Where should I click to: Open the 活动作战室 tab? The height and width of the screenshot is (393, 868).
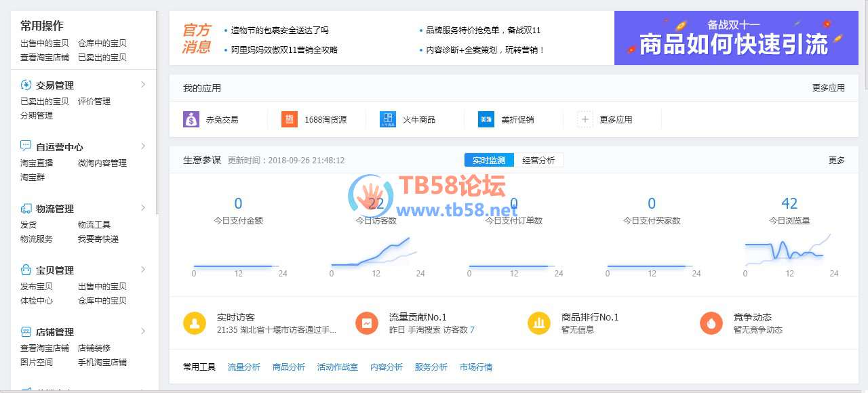click(x=338, y=367)
